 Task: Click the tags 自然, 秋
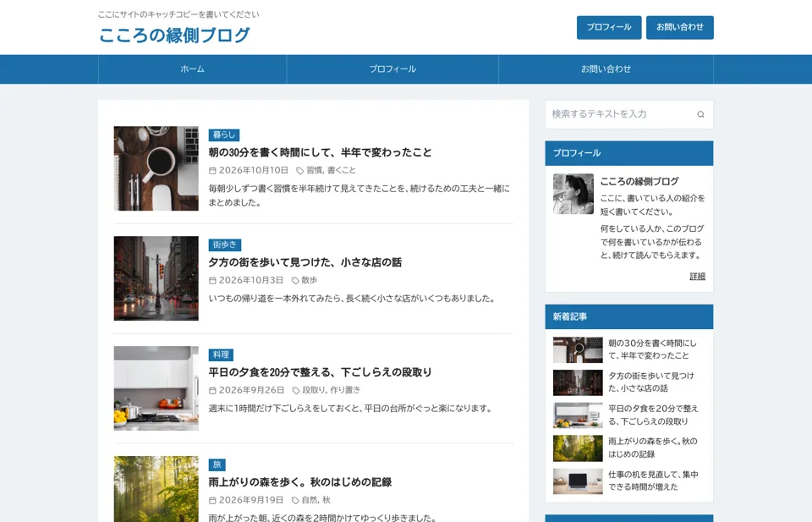(x=315, y=500)
